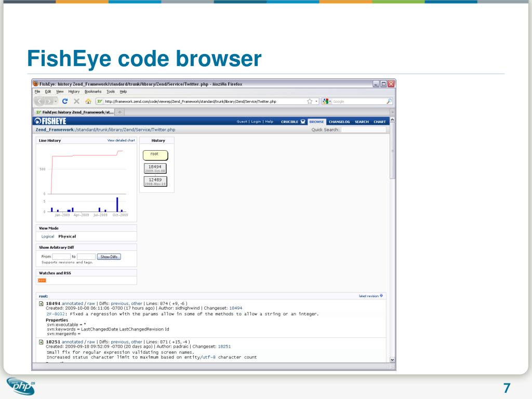Image resolution: width=532 pixels, height=399 pixels.
Task: Switch to the BROWSE tab
Action: [316, 122]
